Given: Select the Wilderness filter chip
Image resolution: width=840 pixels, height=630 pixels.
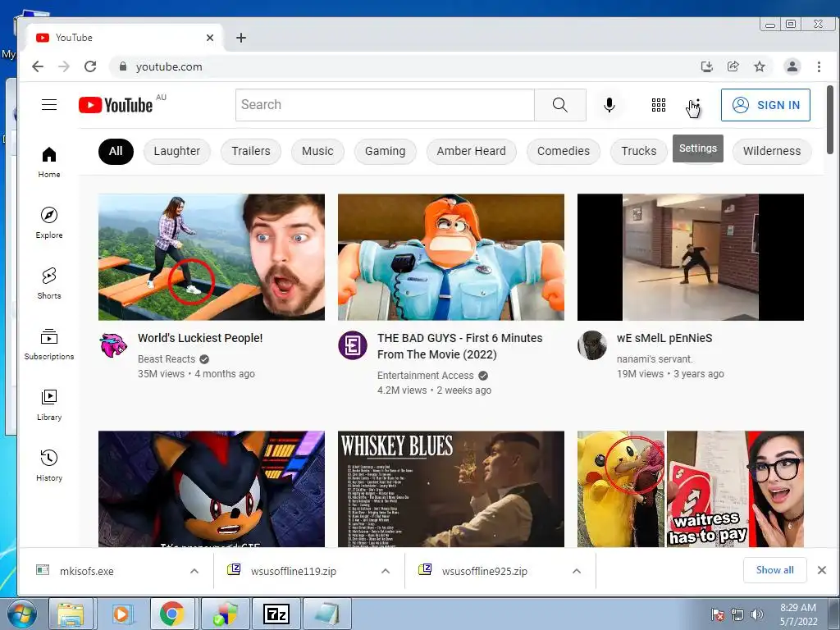Looking at the screenshot, I should coord(772,151).
